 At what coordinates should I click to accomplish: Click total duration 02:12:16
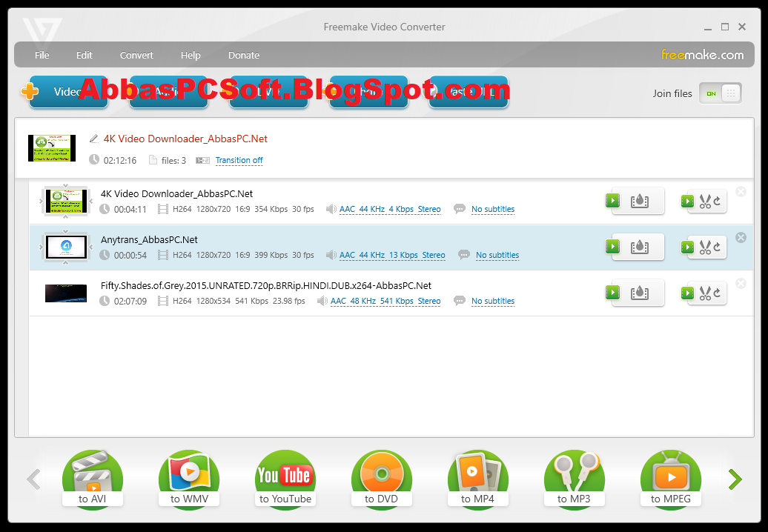pyautogui.click(x=120, y=161)
